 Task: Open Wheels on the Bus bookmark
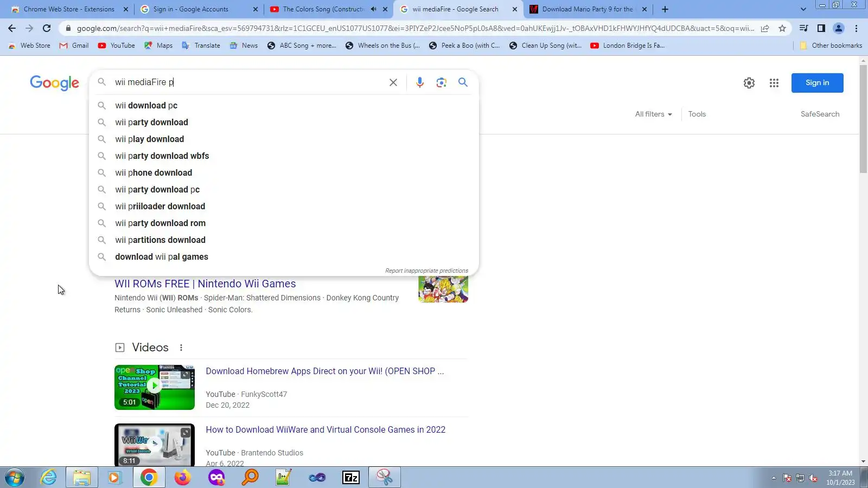coord(383,46)
